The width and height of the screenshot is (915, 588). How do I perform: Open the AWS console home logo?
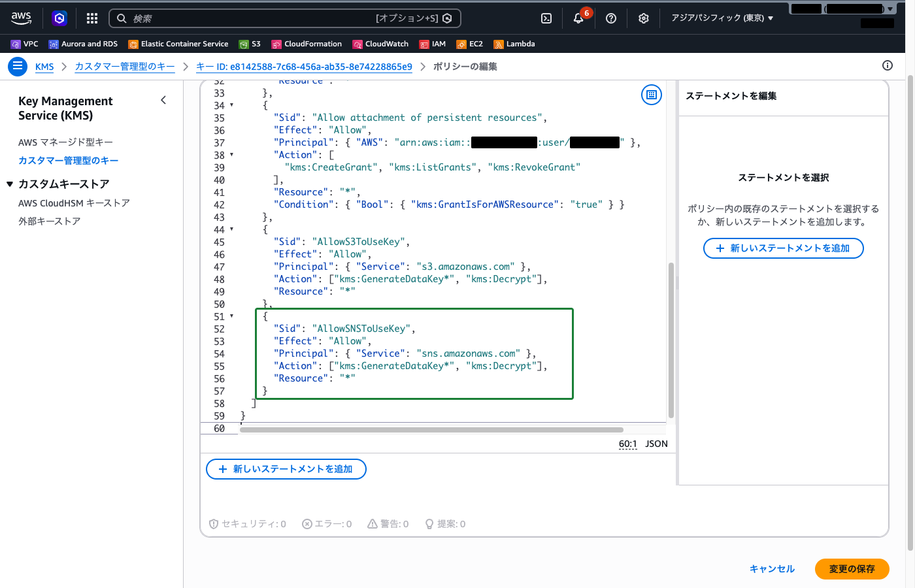22,18
